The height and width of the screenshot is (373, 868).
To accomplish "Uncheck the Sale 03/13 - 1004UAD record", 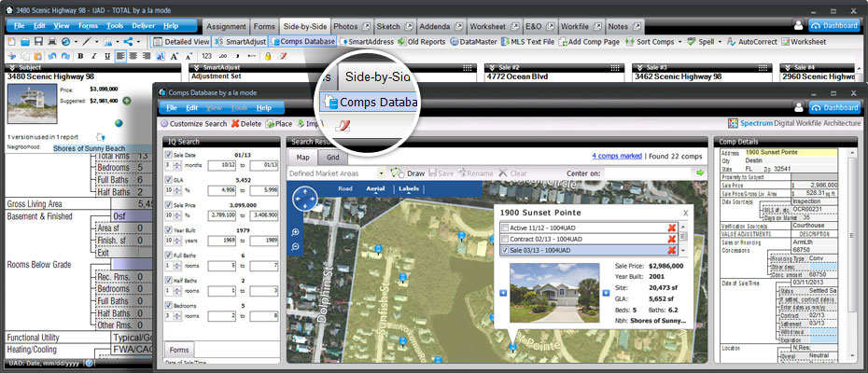I will click(x=504, y=250).
